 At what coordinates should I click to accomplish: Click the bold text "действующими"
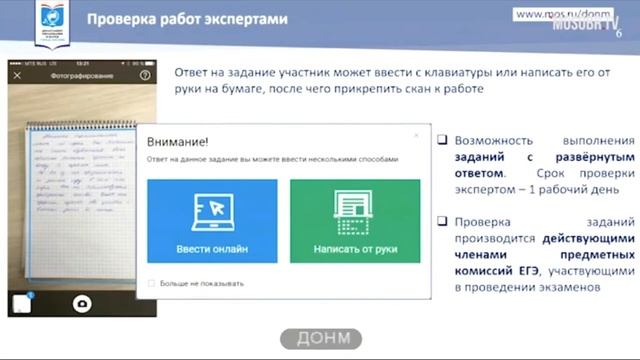pyautogui.click(x=589, y=238)
